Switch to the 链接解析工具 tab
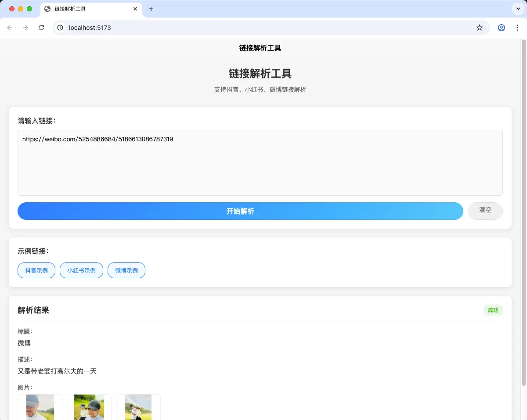 tap(88, 9)
